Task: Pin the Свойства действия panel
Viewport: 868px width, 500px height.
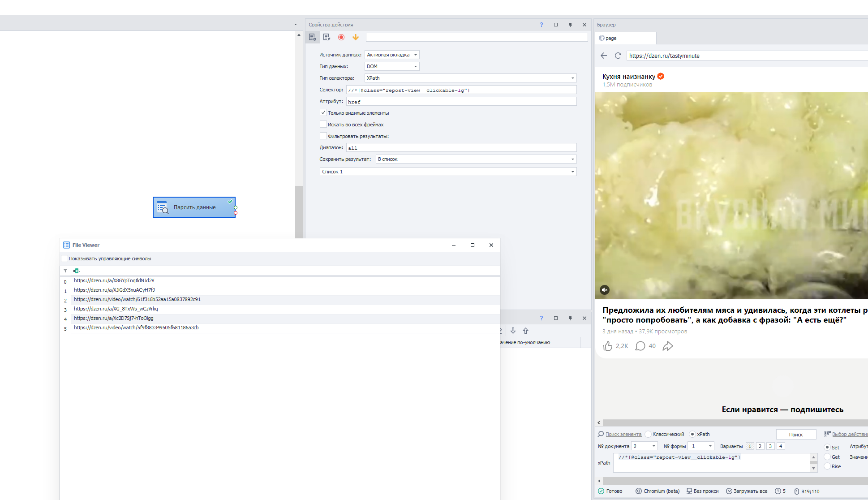Action: [x=570, y=25]
